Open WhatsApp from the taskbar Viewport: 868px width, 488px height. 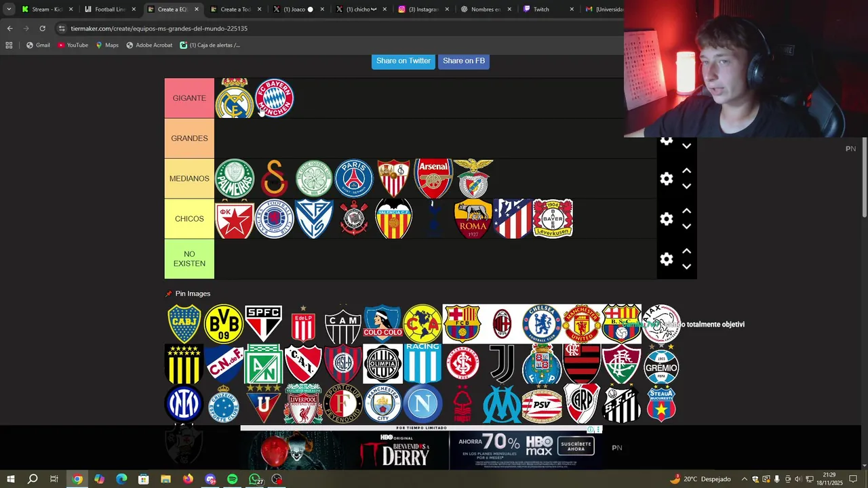[255, 479]
